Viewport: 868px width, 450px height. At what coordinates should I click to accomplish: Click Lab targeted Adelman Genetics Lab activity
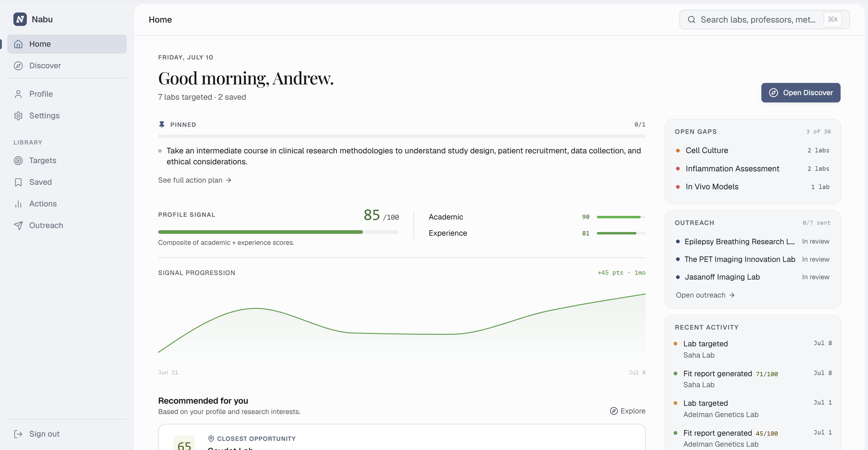[x=753, y=409]
